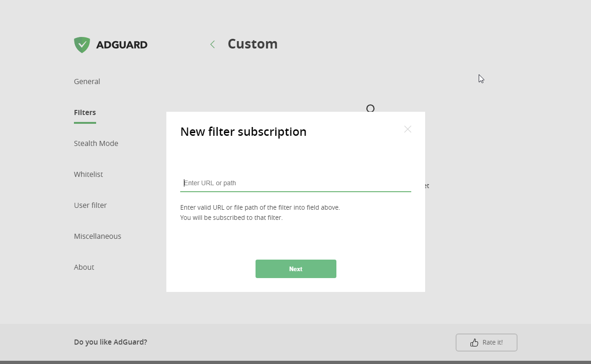Open the About page
591x364 pixels.
(84, 267)
